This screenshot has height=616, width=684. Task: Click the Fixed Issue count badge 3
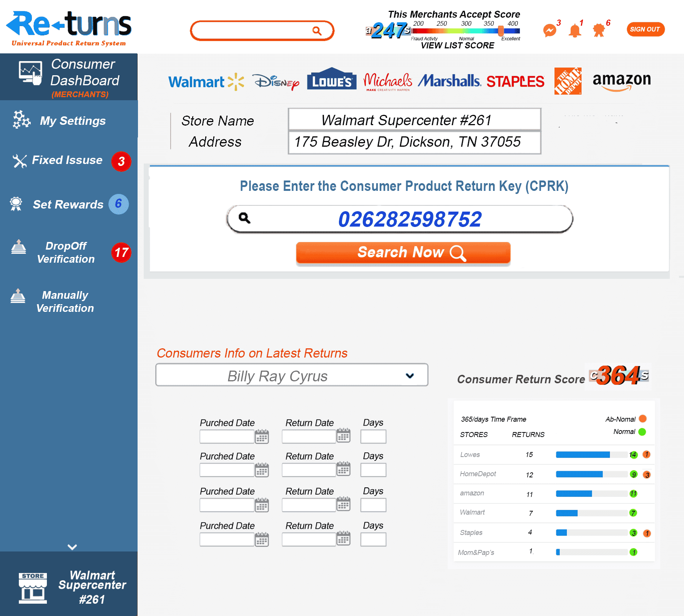click(121, 161)
